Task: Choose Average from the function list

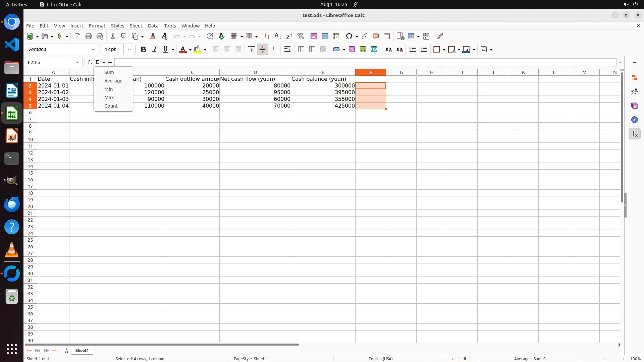Action: click(x=113, y=81)
